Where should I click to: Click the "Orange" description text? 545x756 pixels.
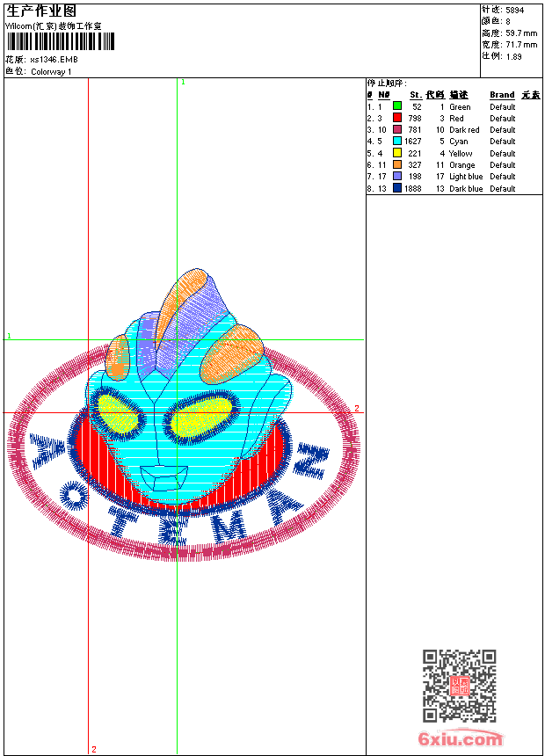pyautogui.click(x=462, y=165)
